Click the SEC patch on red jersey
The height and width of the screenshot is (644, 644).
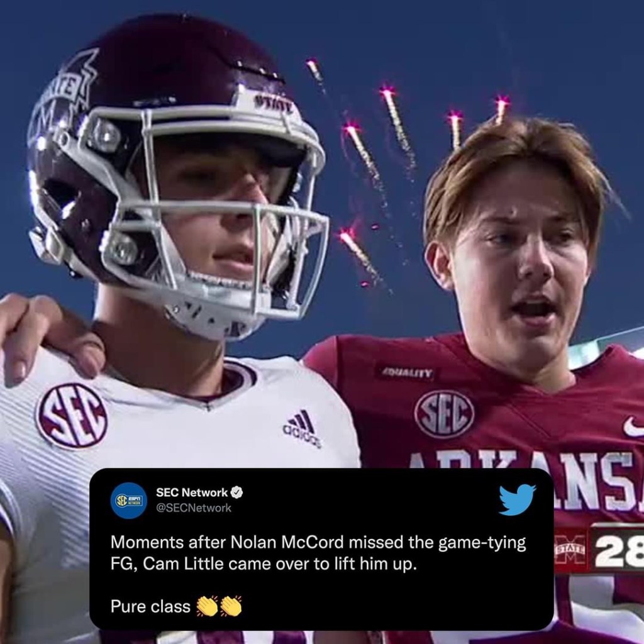click(444, 414)
